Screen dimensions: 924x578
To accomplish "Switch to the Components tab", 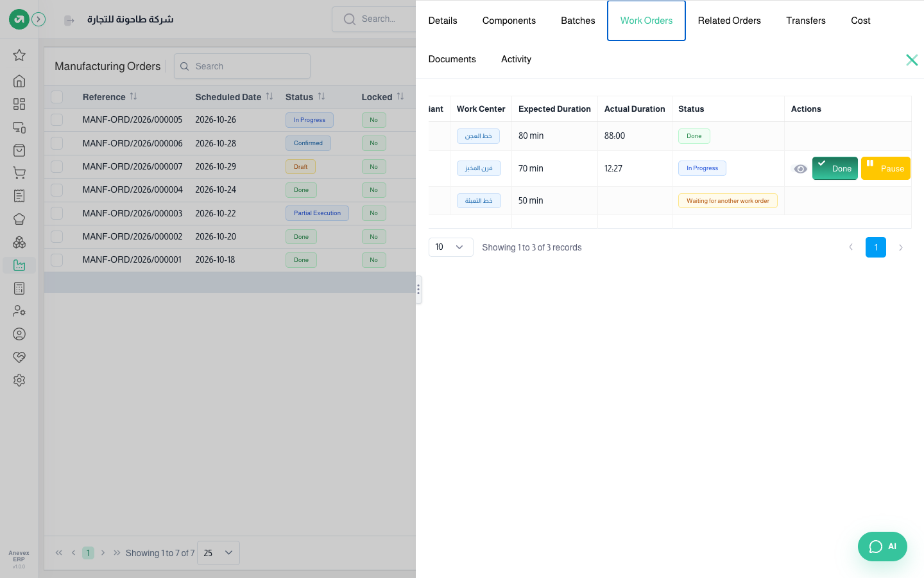I will tap(509, 21).
